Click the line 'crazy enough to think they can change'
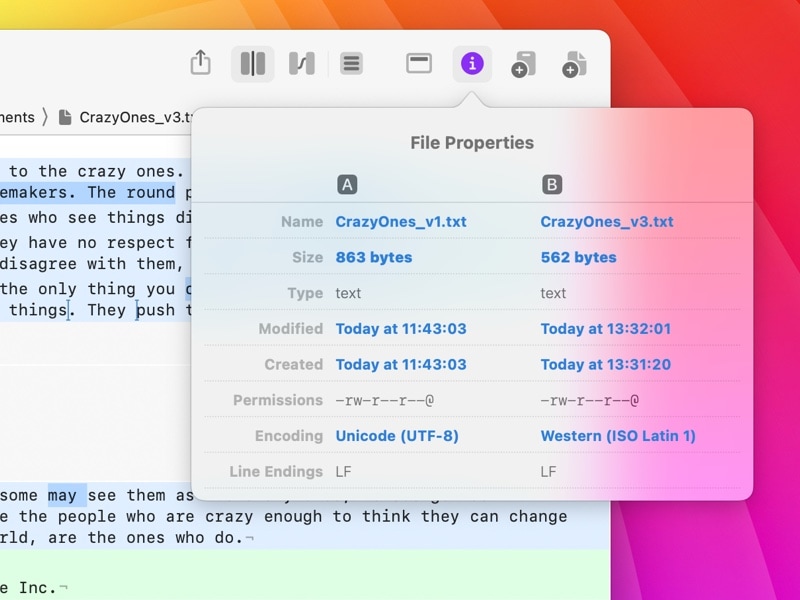 pos(386,516)
